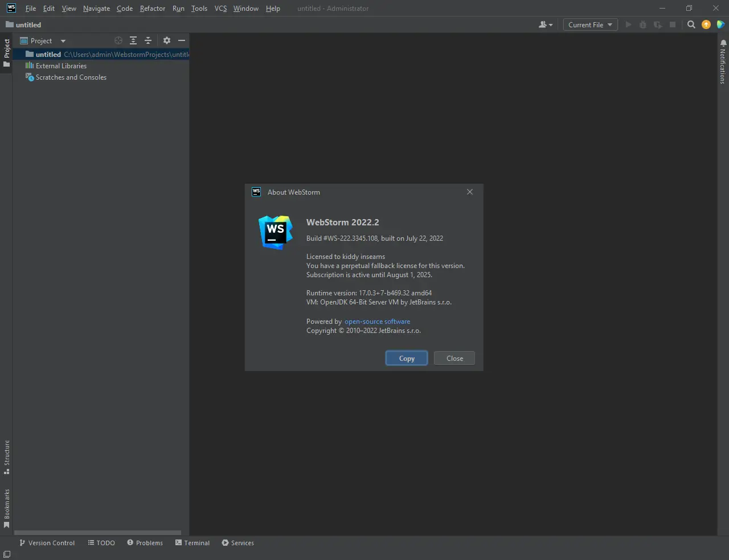Open the Project panel gear options
The width and height of the screenshot is (729, 560).
point(167,40)
